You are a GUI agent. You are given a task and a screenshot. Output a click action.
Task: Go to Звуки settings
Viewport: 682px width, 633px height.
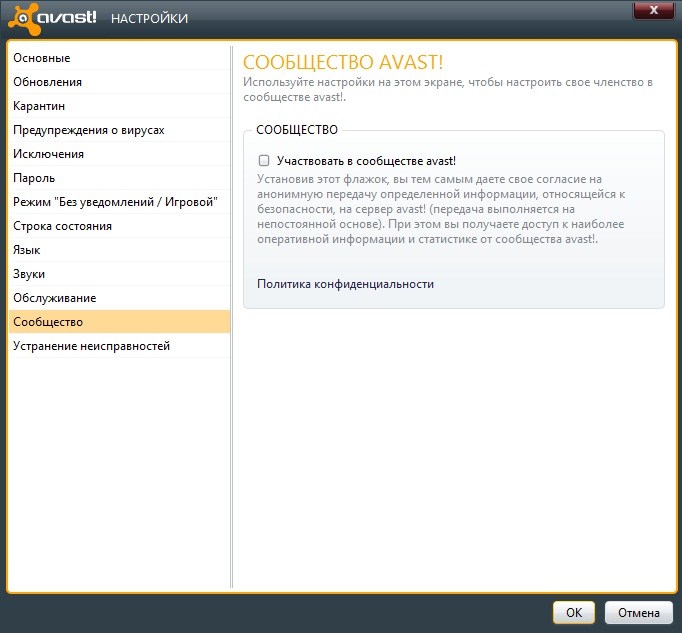[x=119, y=274]
